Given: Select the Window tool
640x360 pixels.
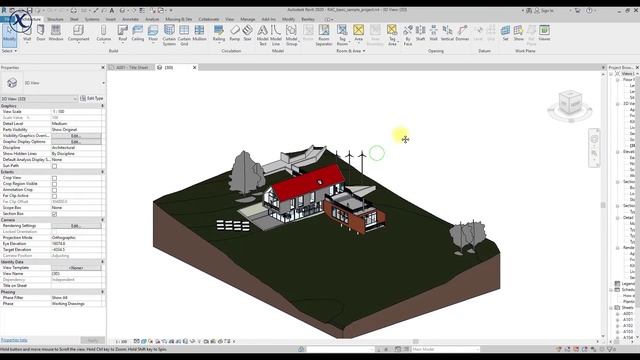Looking at the screenshot, I should pyautogui.click(x=56, y=33).
